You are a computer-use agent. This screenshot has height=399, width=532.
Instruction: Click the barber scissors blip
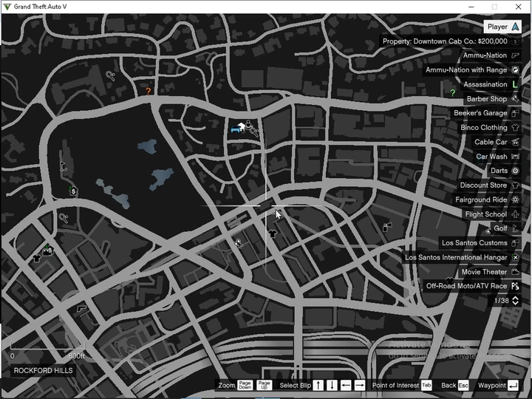coord(239,243)
